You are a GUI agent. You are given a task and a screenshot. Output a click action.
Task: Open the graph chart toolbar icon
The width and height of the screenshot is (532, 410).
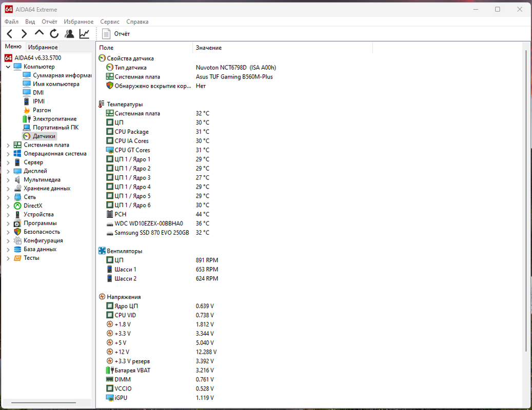84,33
